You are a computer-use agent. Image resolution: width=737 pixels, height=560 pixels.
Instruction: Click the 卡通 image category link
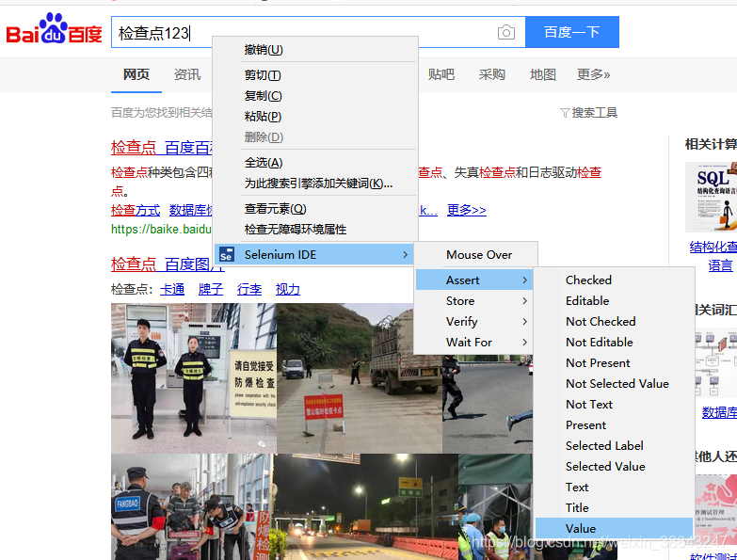[x=172, y=289]
